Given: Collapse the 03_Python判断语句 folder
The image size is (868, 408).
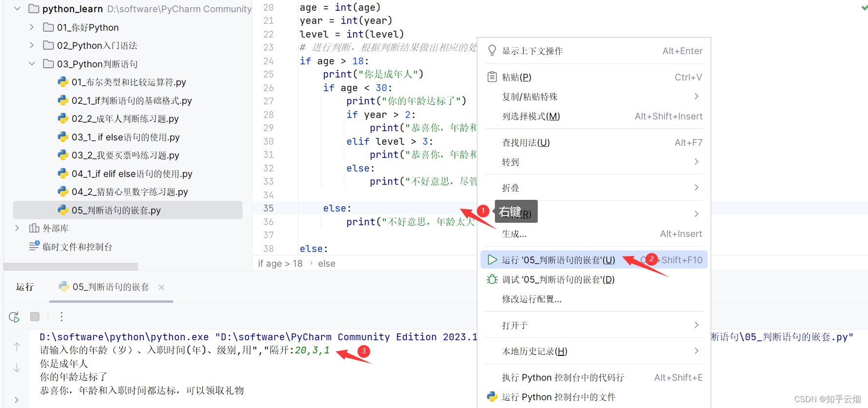Looking at the screenshot, I should (32, 64).
